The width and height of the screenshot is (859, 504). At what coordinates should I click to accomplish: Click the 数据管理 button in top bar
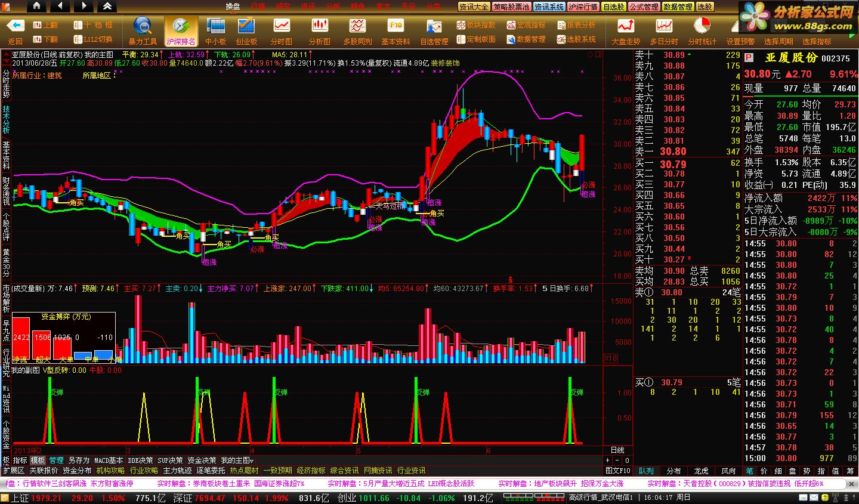(678, 7)
